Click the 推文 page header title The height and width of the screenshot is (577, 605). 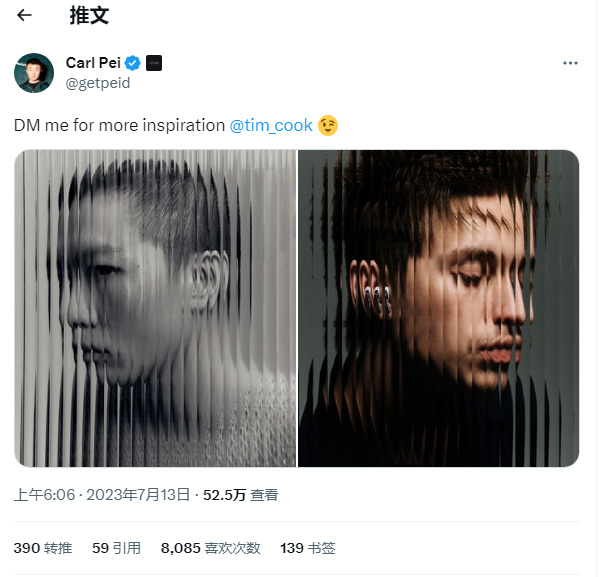pyautogui.click(x=89, y=16)
